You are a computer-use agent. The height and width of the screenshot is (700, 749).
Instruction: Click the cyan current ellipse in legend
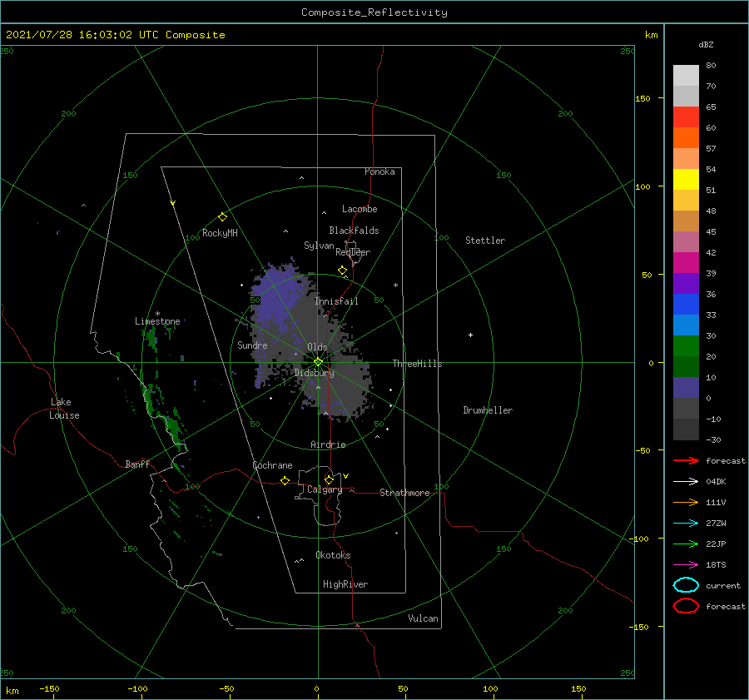(686, 585)
